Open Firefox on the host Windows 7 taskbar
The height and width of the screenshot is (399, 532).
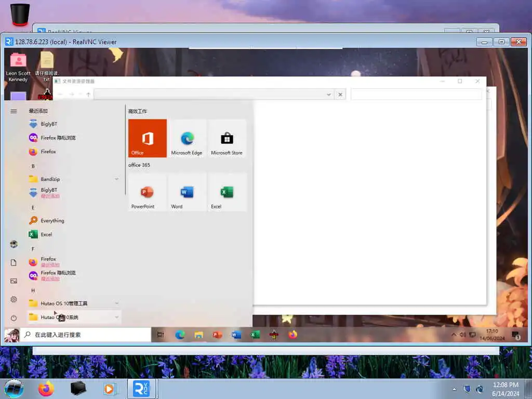coord(46,389)
